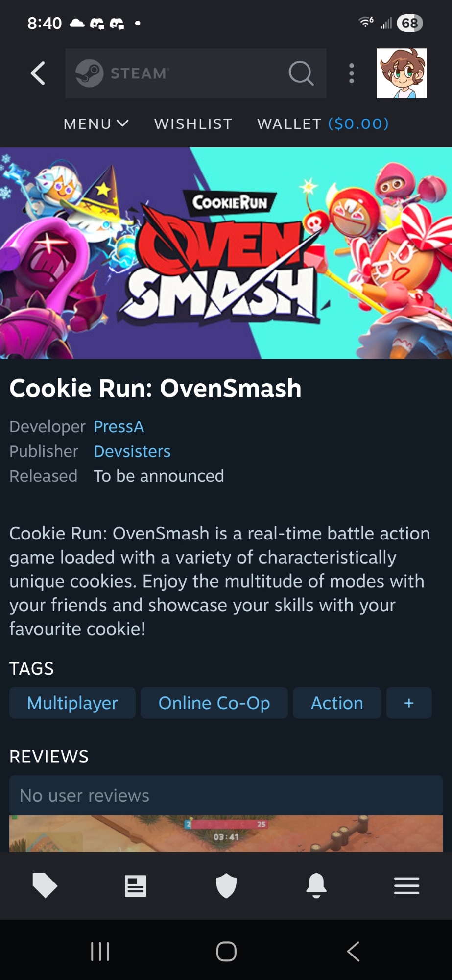Open publisher Devsisters link

pyautogui.click(x=132, y=451)
